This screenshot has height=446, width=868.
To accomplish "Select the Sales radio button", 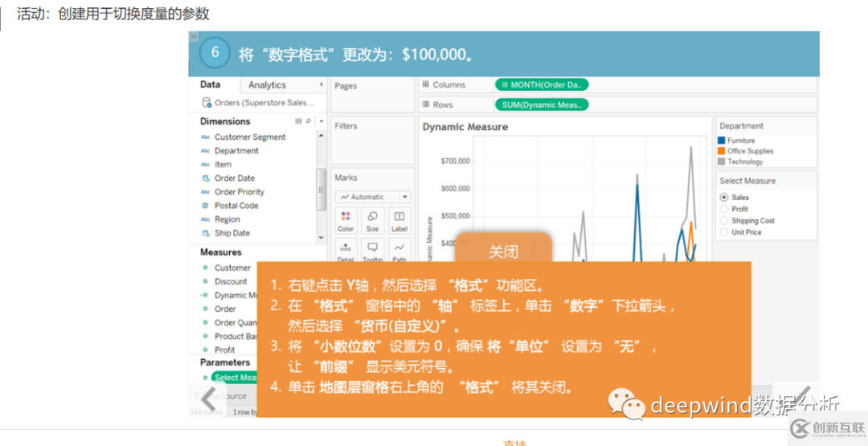I will (x=723, y=198).
